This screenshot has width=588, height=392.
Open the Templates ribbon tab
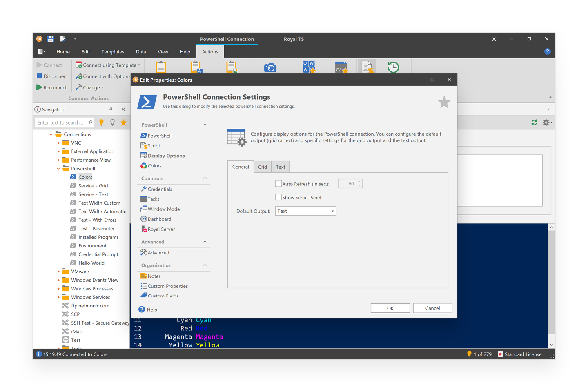(113, 51)
